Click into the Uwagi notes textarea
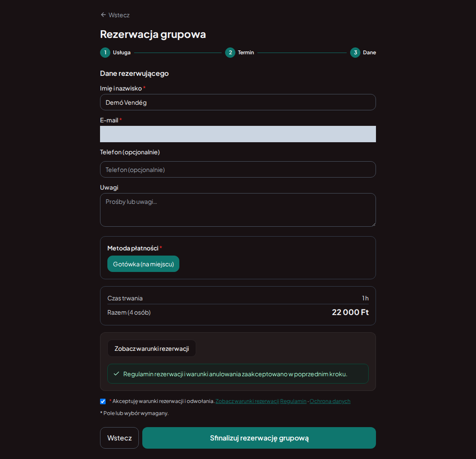Image resolution: width=476 pixels, height=459 pixels. coord(238,210)
